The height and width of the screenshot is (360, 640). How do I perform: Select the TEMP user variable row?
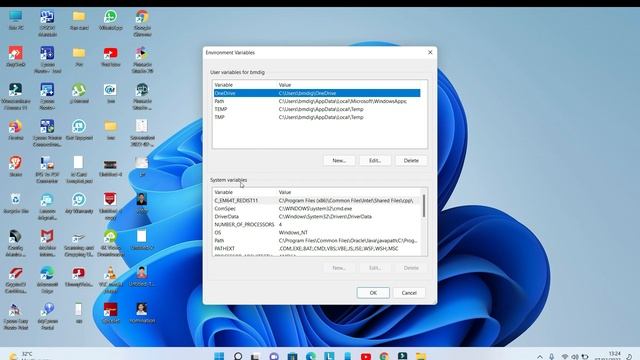[317, 109]
